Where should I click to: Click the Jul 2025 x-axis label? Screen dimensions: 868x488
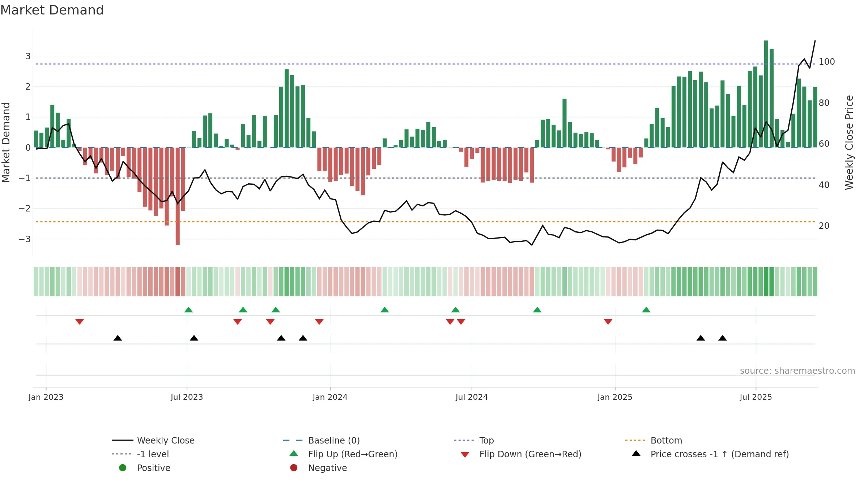tap(756, 397)
